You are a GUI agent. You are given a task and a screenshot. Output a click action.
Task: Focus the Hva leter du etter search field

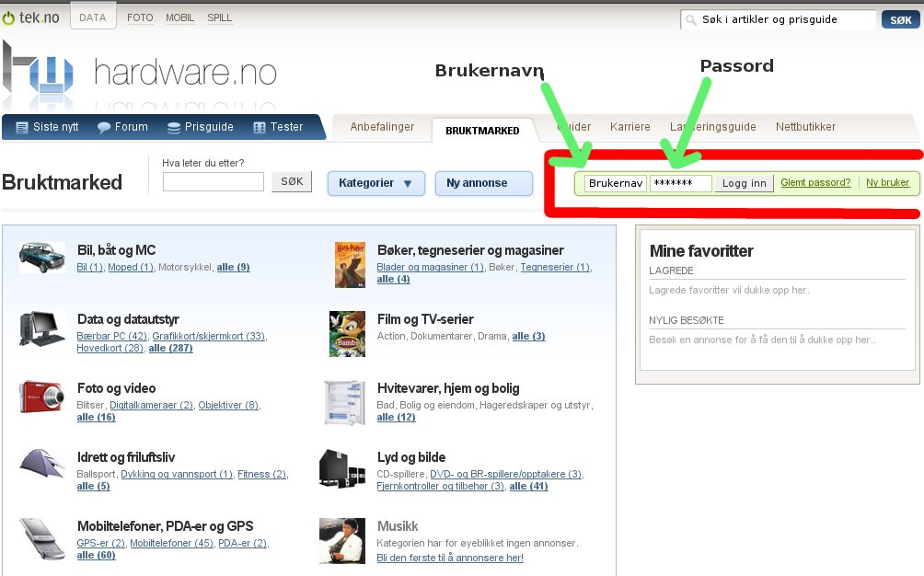(x=214, y=181)
